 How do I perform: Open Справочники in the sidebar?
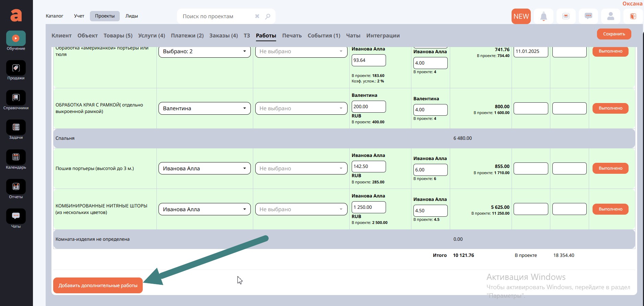point(16,98)
